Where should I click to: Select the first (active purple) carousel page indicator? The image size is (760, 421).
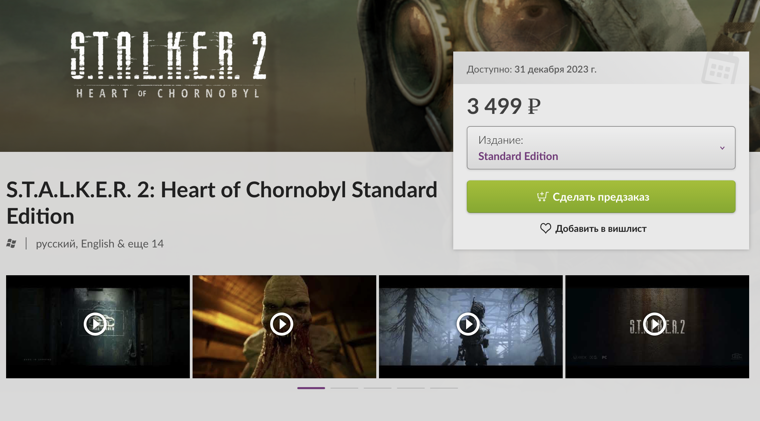pos(311,388)
